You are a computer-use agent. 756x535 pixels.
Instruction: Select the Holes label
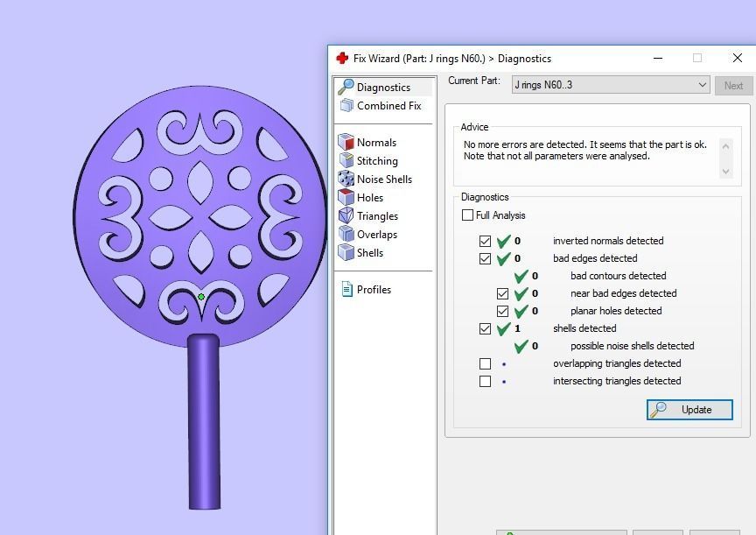pyautogui.click(x=370, y=197)
